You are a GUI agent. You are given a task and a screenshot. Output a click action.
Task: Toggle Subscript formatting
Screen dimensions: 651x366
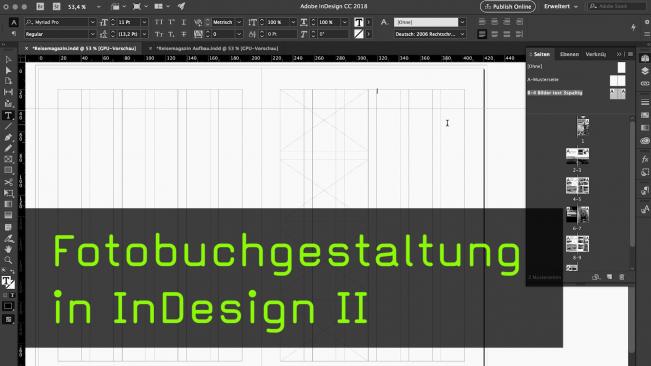[171, 34]
